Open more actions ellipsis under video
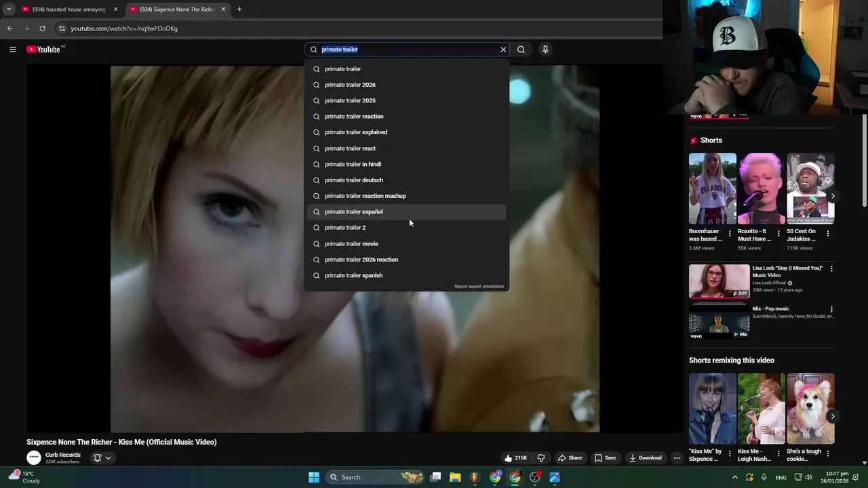This screenshot has height=488, width=868. (676, 458)
